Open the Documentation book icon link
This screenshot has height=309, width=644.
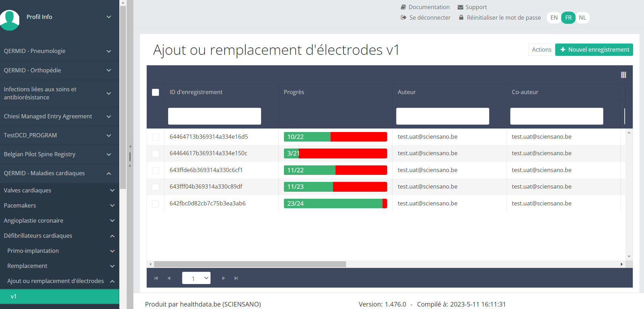point(403,7)
